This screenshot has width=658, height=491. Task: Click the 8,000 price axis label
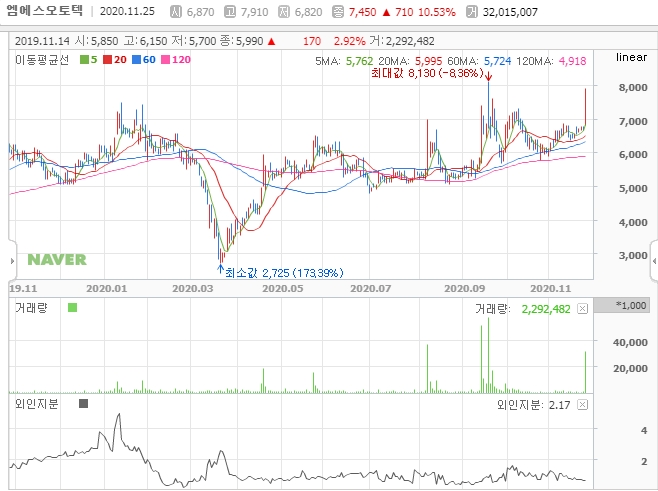pyautogui.click(x=633, y=87)
